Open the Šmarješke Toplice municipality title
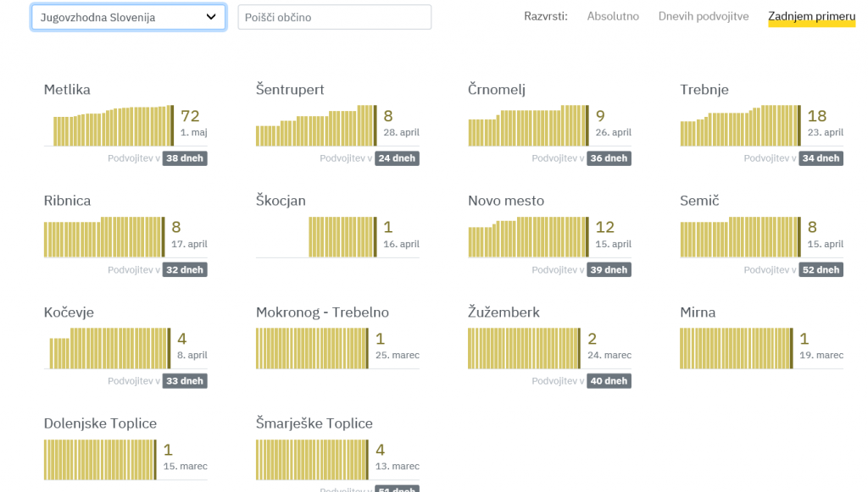The height and width of the screenshot is (492, 868). pyautogui.click(x=314, y=423)
